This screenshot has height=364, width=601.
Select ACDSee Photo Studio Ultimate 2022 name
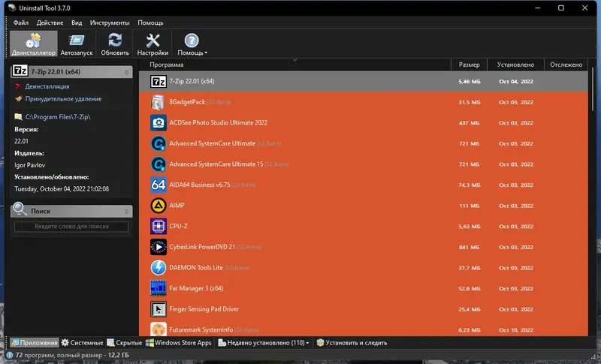218,123
